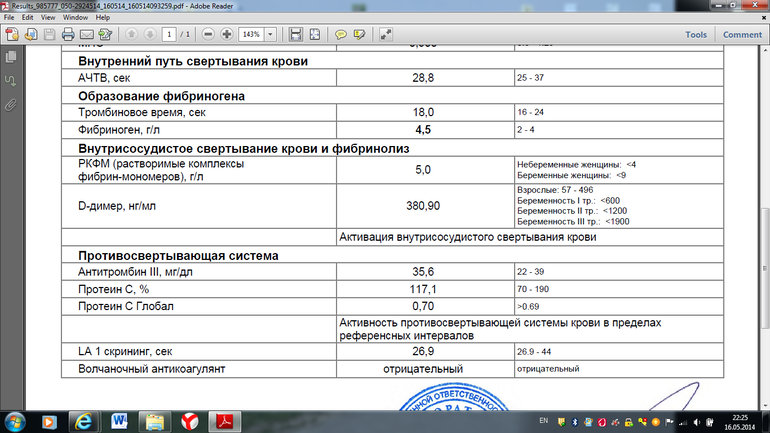Image resolution: width=770 pixels, height=433 pixels.
Task: Open the File menu
Action: tap(9, 18)
